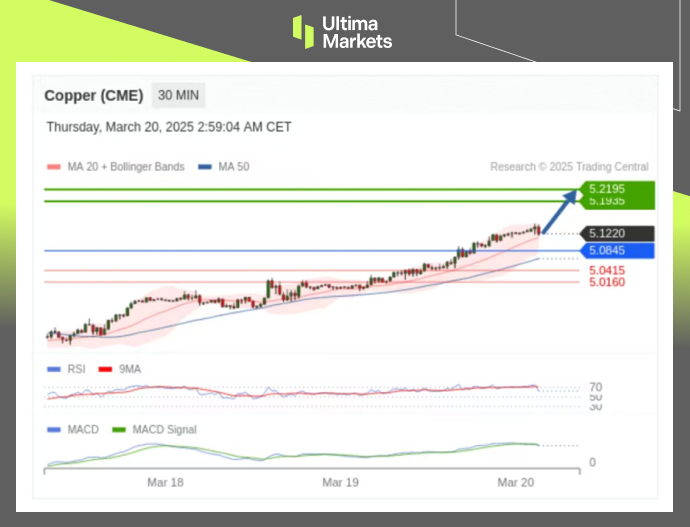The height and width of the screenshot is (527, 690).
Task: Click the Copper (CME) instrument title
Action: coord(94,96)
